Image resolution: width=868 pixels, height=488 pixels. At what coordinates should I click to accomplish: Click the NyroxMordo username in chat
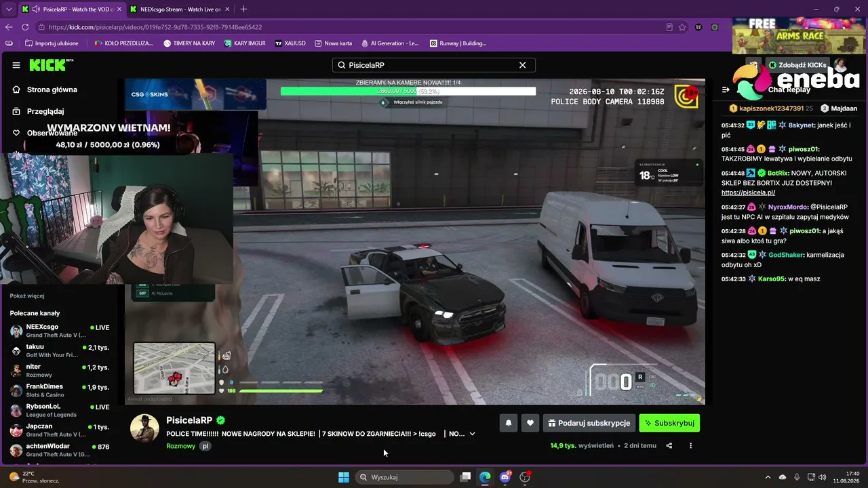[788, 207]
